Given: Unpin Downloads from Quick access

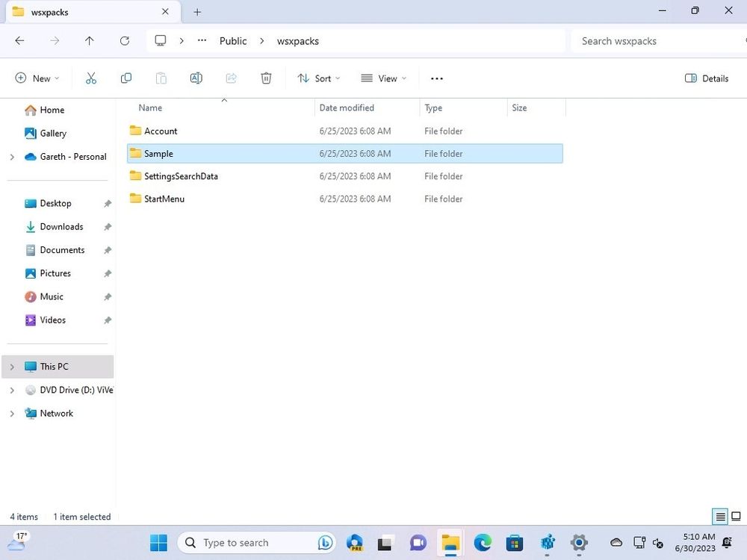Looking at the screenshot, I should (108, 227).
